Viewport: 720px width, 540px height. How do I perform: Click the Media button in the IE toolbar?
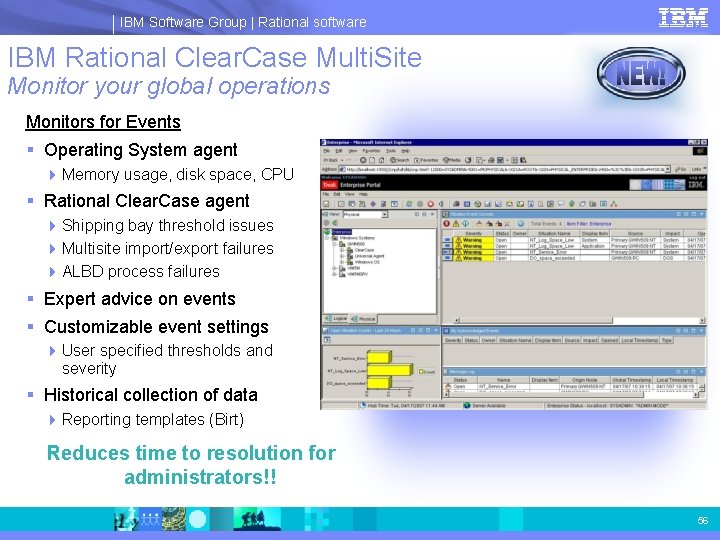click(x=452, y=160)
